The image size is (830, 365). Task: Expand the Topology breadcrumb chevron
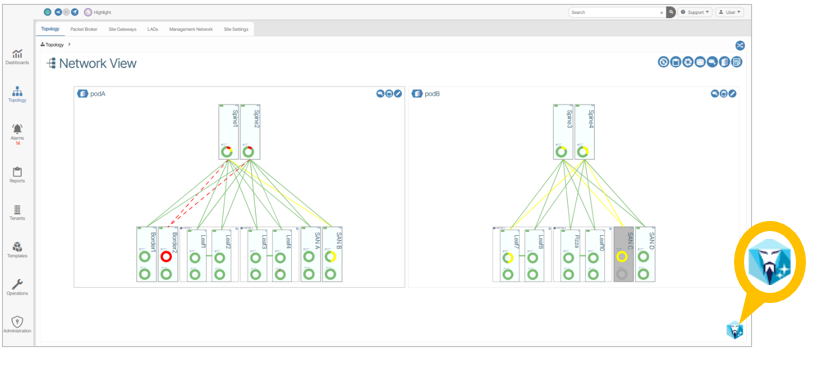tap(69, 44)
